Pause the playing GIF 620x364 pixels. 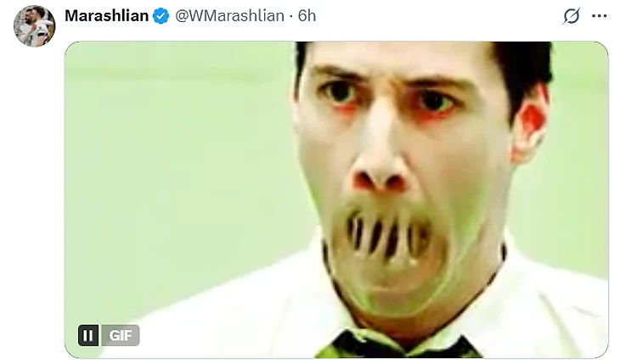point(88,335)
